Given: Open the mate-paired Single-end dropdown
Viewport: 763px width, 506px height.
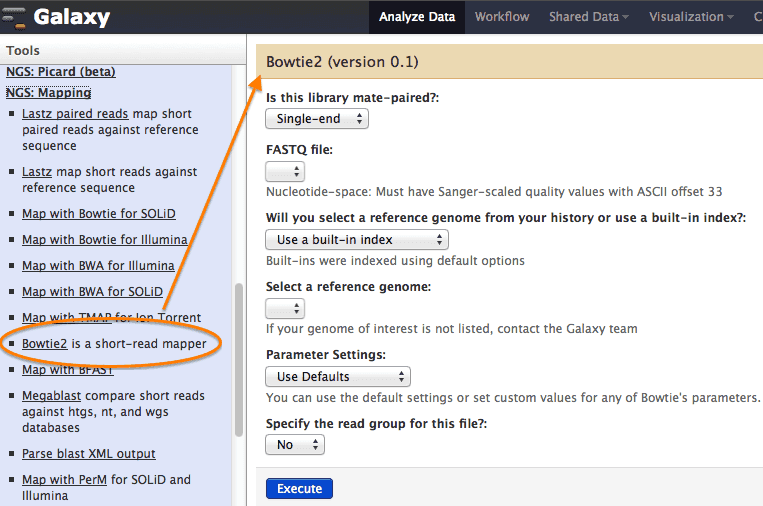Looking at the screenshot, I should (x=317, y=119).
